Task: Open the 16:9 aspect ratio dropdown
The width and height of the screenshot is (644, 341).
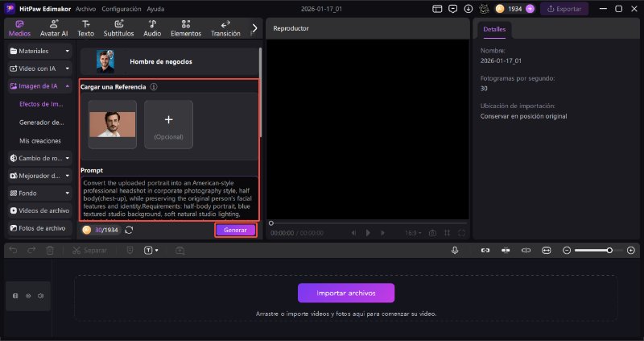Action: [413, 233]
